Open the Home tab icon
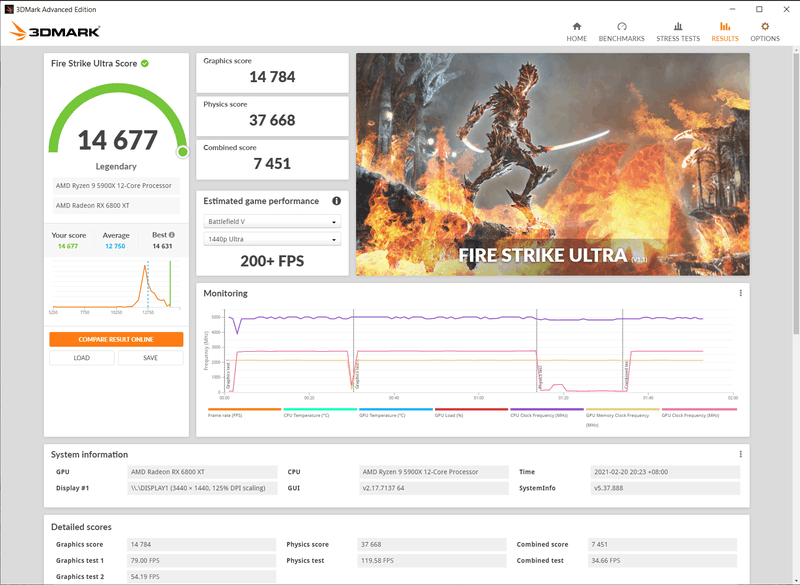Screen dimensions: 800x585 click(577, 27)
